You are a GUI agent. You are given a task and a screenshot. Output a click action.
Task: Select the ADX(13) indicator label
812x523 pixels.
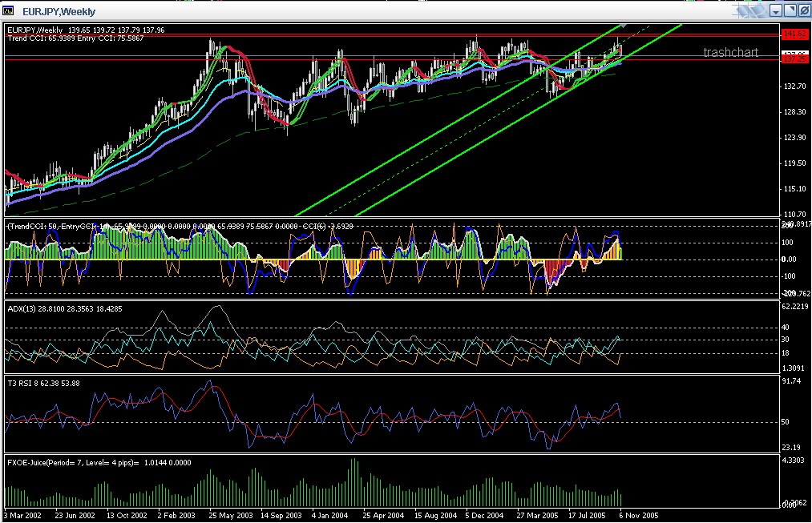click(x=65, y=309)
